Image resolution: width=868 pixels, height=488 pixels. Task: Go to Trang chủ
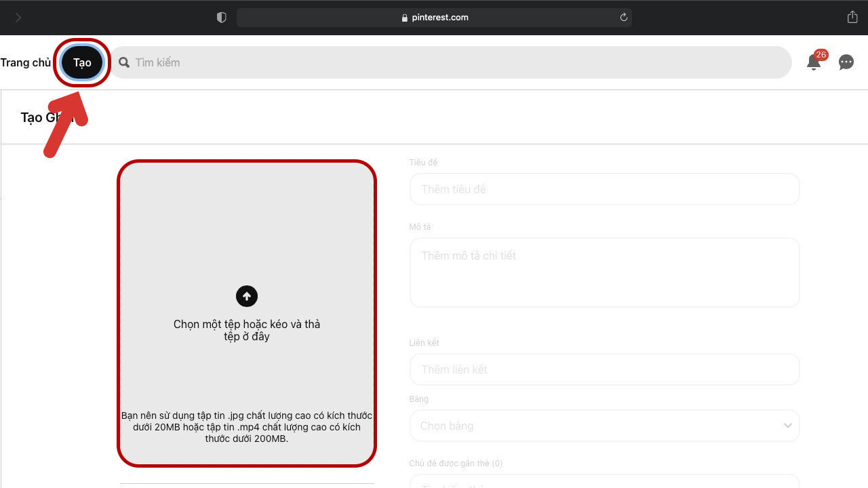25,62
